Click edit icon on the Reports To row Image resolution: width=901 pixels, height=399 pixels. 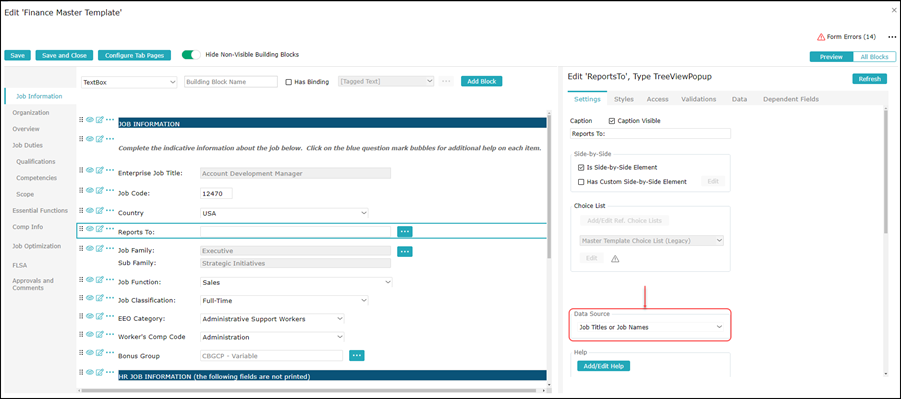point(99,228)
